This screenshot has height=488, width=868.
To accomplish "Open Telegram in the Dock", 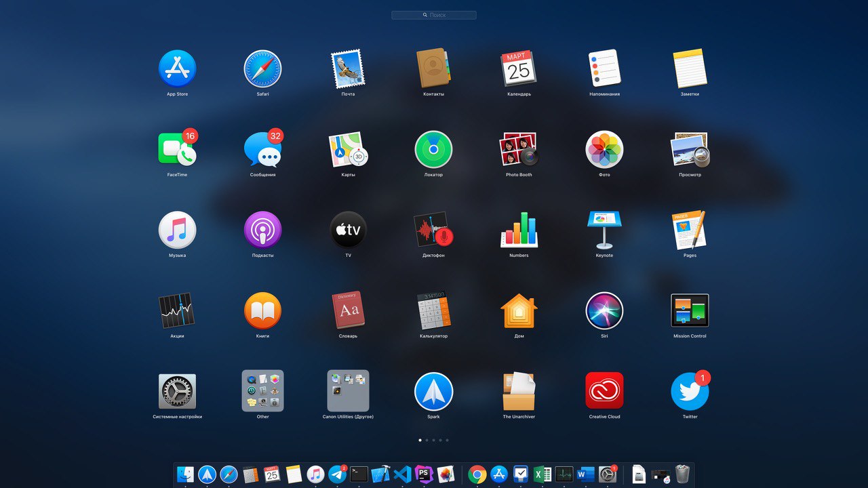I will click(x=337, y=474).
